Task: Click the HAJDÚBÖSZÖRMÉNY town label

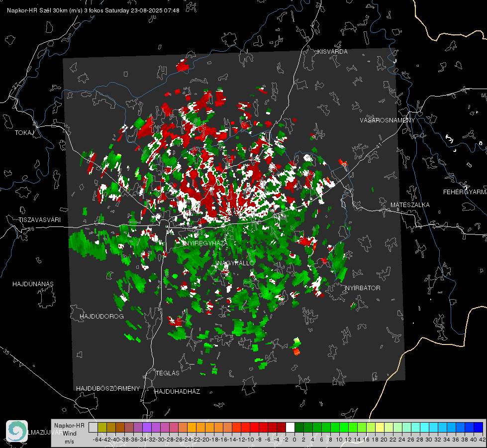Action: 108,389
